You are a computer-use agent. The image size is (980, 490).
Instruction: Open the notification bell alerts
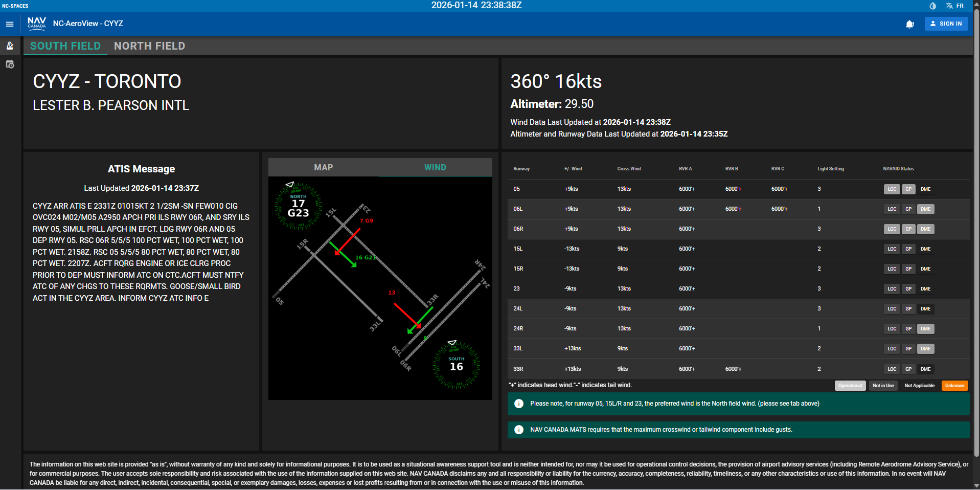[909, 24]
